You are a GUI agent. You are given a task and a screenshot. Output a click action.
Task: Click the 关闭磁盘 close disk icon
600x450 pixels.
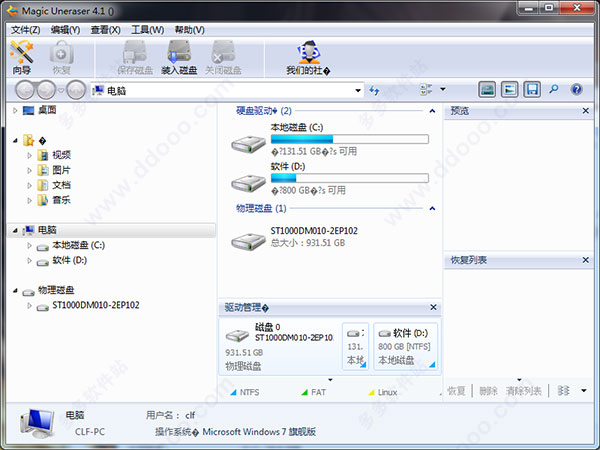223,57
